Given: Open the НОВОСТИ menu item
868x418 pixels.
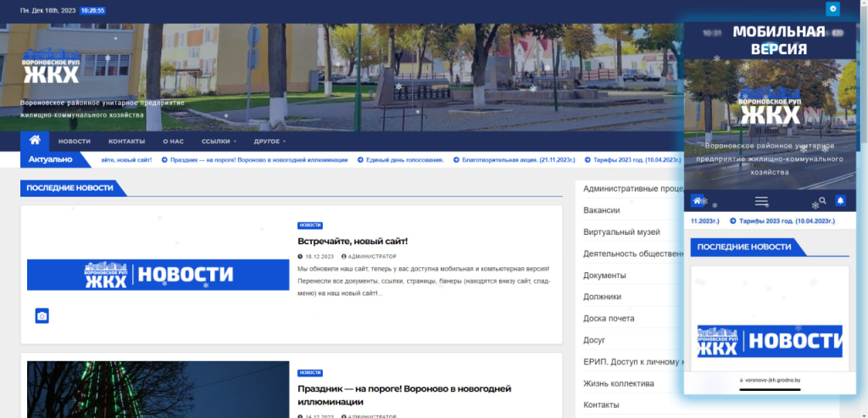Looking at the screenshot, I should point(75,142).
